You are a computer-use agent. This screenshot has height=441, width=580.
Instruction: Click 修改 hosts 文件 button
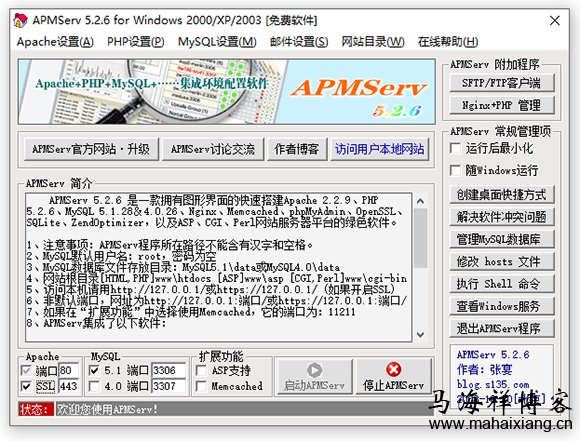pyautogui.click(x=502, y=262)
